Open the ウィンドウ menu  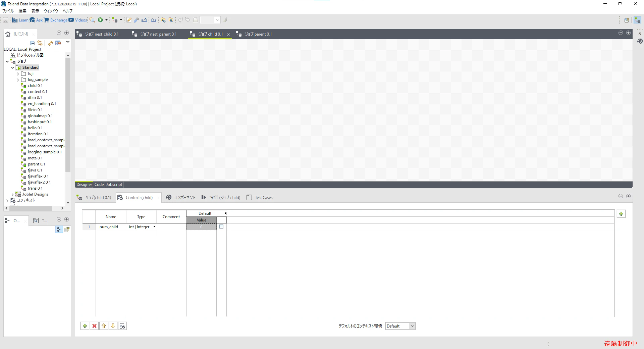[51, 11]
